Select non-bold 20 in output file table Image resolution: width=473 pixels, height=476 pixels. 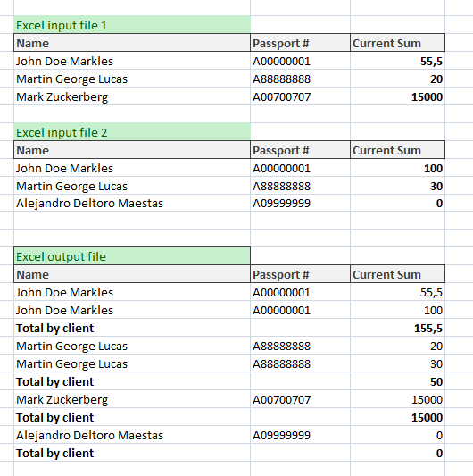pos(398,346)
